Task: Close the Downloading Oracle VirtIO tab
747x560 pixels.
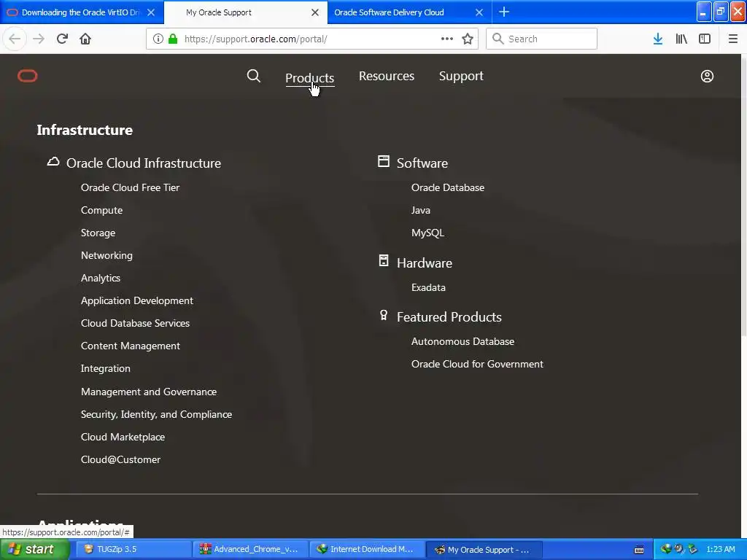Action: tap(151, 12)
